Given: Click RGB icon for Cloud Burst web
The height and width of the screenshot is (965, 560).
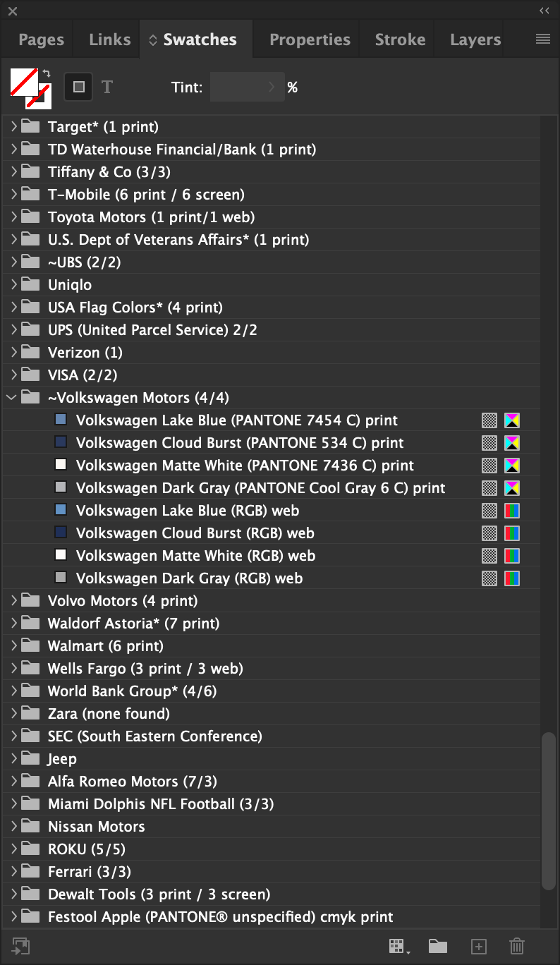Looking at the screenshot, I should tap(512, 534).
